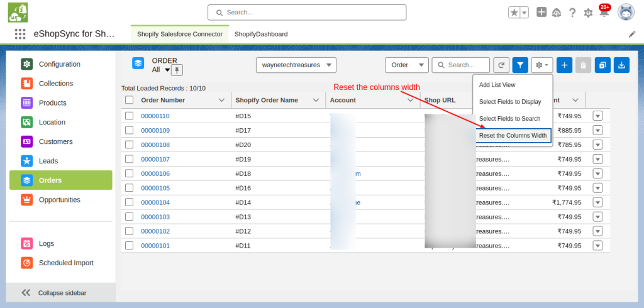
Task: Open order link 00000106
Action: [155, 173]
